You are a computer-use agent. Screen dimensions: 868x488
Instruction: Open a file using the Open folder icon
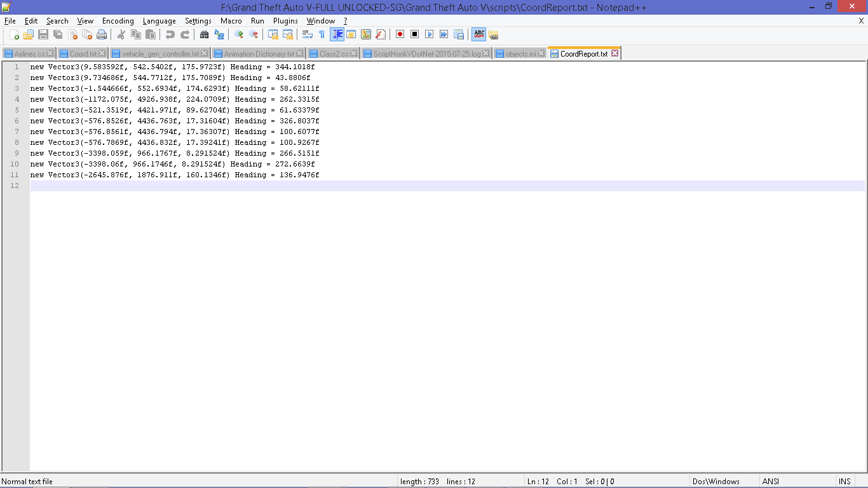(28, 34)
